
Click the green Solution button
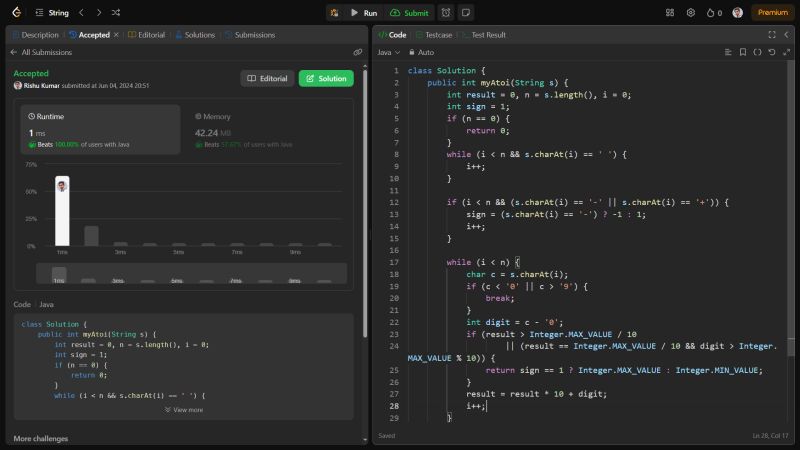tap(326, 78)
